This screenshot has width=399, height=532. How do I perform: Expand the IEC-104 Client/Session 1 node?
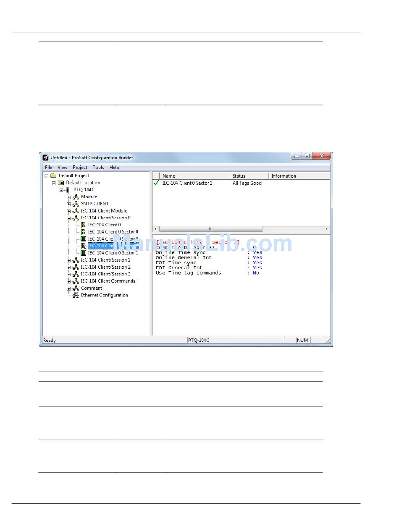point(69,260)
